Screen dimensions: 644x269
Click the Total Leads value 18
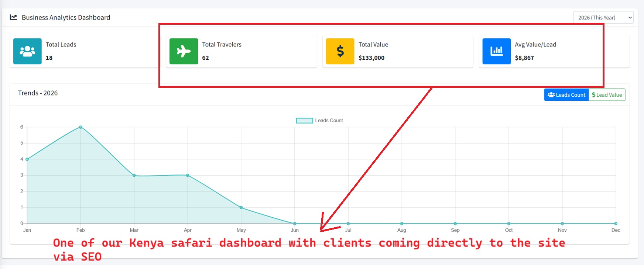[x=49, y=58]
